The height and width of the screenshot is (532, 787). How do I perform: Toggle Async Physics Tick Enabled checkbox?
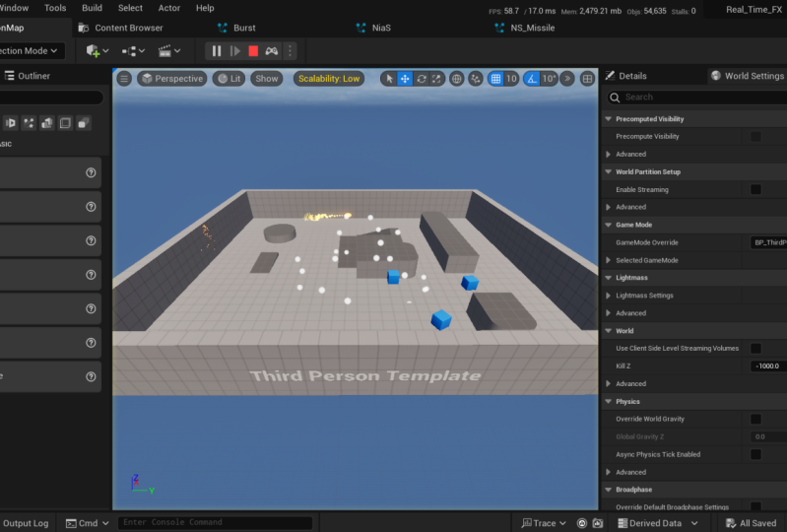755,454
